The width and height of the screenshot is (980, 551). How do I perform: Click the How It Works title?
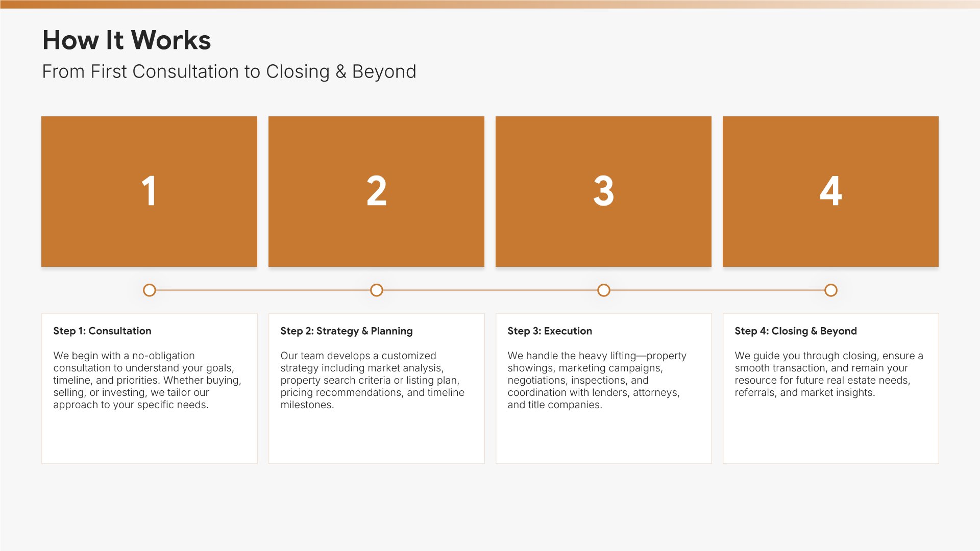127,40
